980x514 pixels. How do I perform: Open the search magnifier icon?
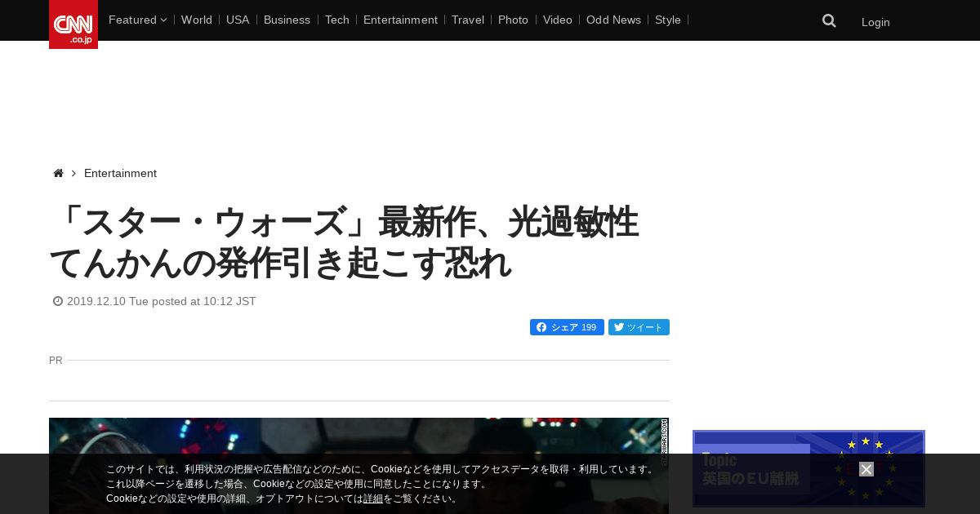(829, 21)
